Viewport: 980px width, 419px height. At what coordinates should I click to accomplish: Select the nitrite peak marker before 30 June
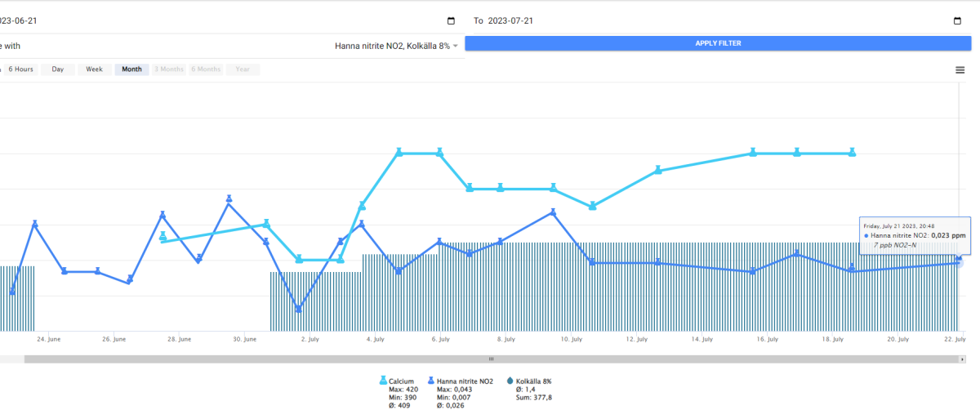click(229, 199)
